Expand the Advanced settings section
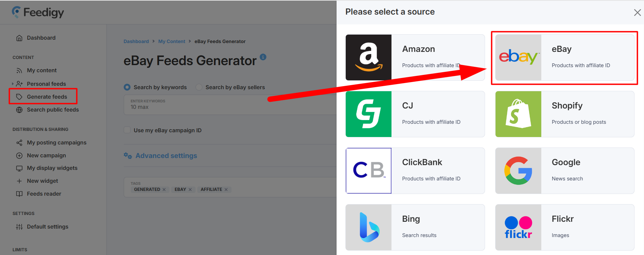Screen dimensions: 644x255 (x=166, y=156)
